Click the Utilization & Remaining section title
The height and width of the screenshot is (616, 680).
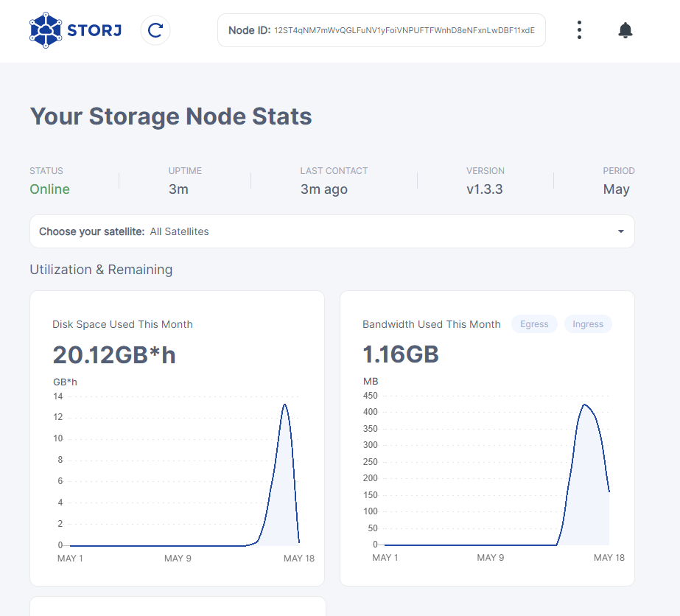click(x=101, y=270)
